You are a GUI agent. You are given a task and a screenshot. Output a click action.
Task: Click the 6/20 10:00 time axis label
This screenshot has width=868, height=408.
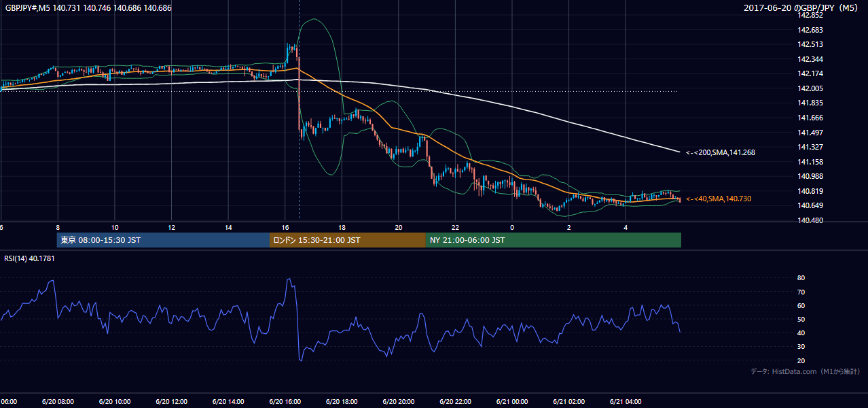click(114, 402)
